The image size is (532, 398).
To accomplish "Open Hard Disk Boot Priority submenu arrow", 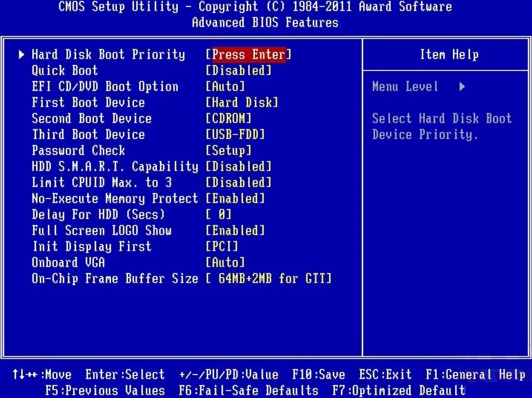I will (21, 54).
